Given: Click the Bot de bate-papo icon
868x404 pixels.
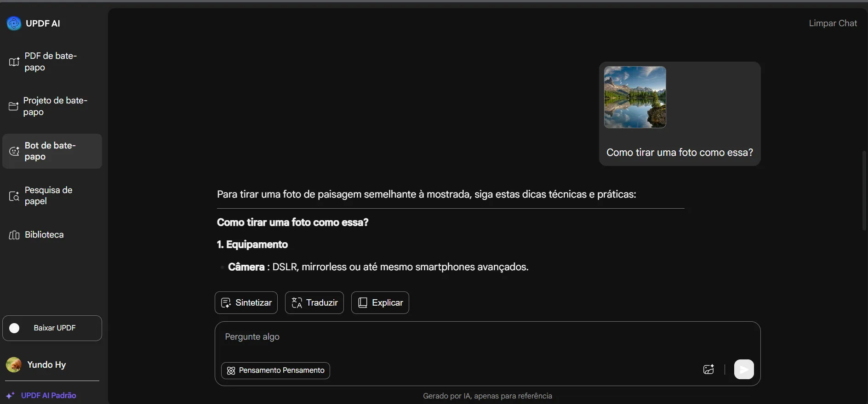Looking at the screenshot, I should 14,151.
